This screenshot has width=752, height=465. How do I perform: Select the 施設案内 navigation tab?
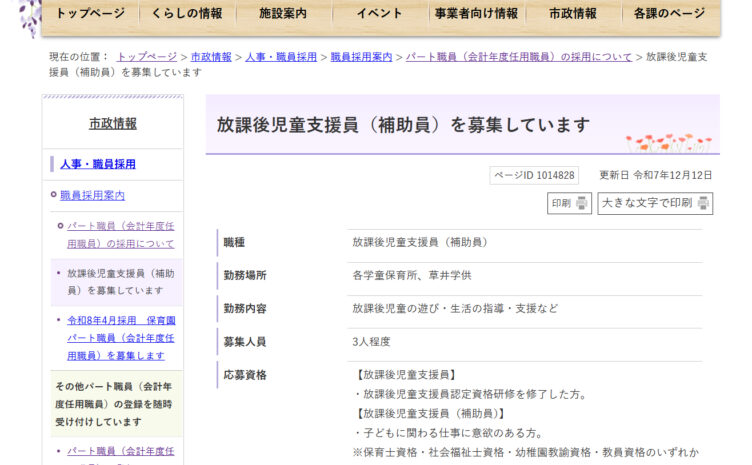click(x=283, y=14)
